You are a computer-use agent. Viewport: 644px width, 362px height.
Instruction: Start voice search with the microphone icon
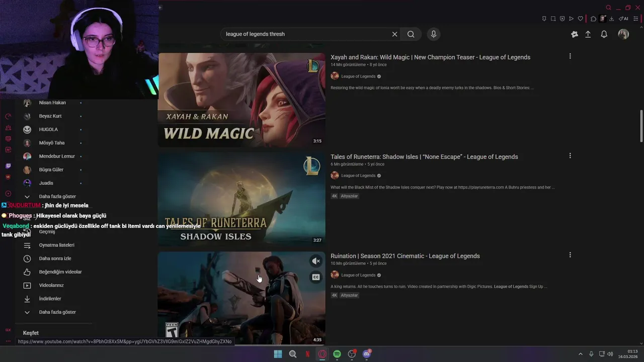pos(434,34)
